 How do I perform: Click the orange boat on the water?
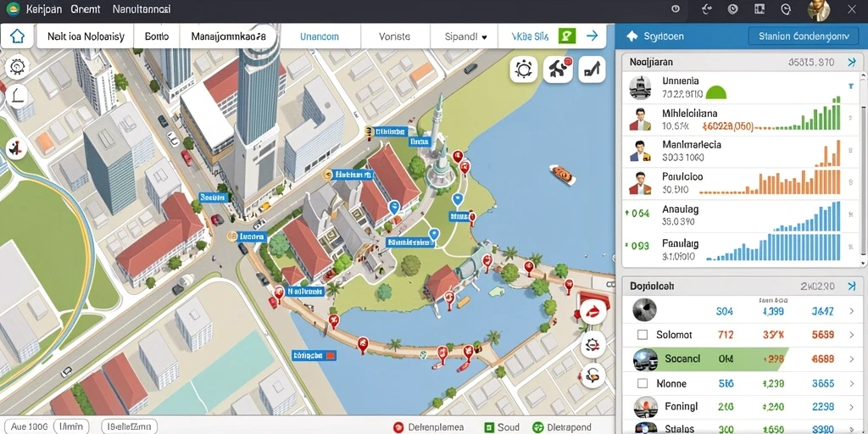point(563,175)
